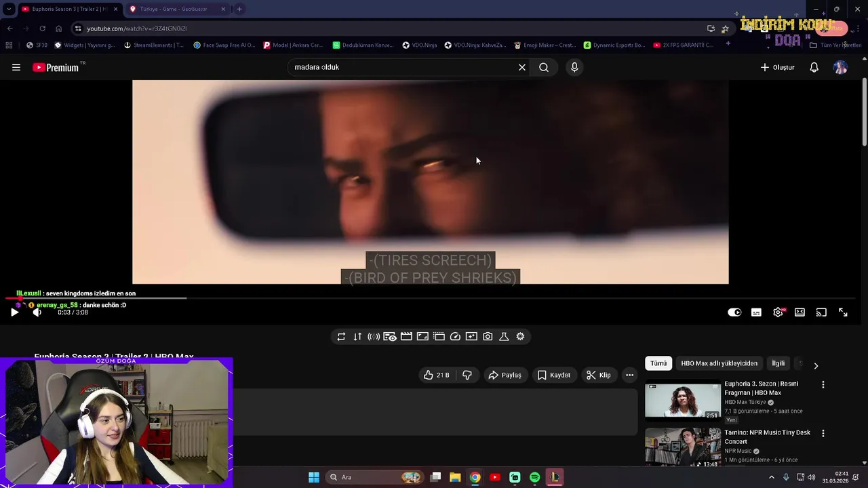The height and width of the screenshot is (488, 868).
Task: Create a clip with Klip button
Action: coord(599,375)
